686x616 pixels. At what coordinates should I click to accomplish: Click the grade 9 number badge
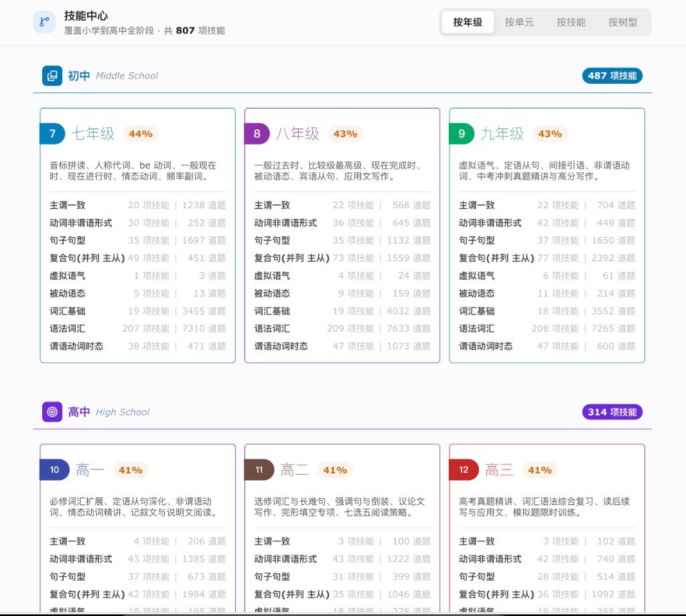click(462, 134)
